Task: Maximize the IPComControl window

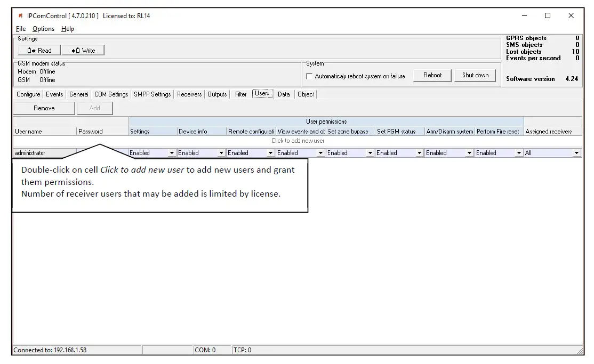Action: click(548, 15)
